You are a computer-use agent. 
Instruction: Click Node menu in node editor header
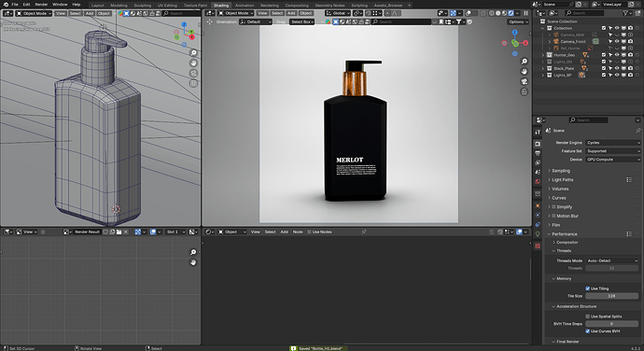point(298,232)
